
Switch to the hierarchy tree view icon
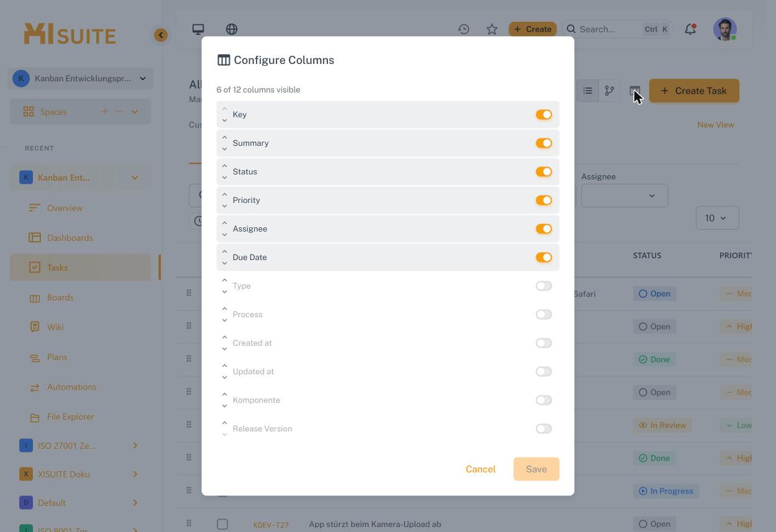(609, 91)
